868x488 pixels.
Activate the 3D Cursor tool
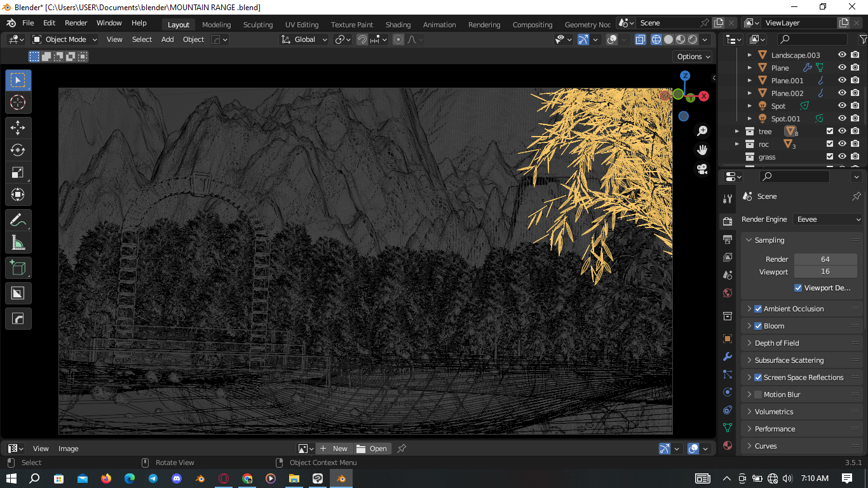(x=18, y=103)
